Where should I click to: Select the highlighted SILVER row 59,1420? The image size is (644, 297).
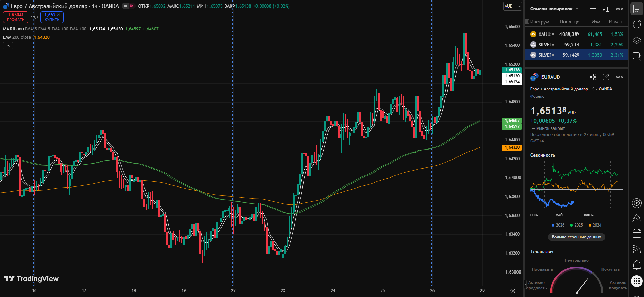pos(576,55)
